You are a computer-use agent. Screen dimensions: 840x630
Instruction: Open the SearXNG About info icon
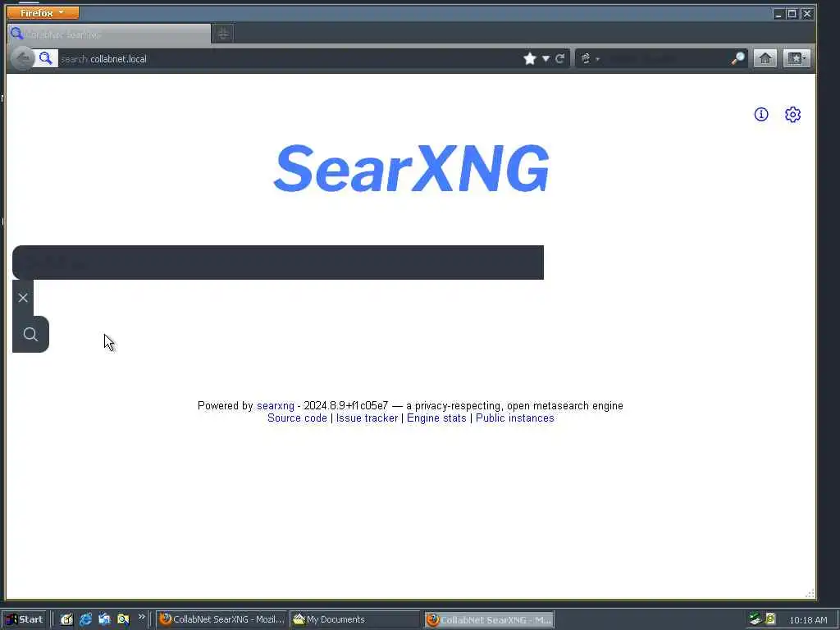coord(761,114)
